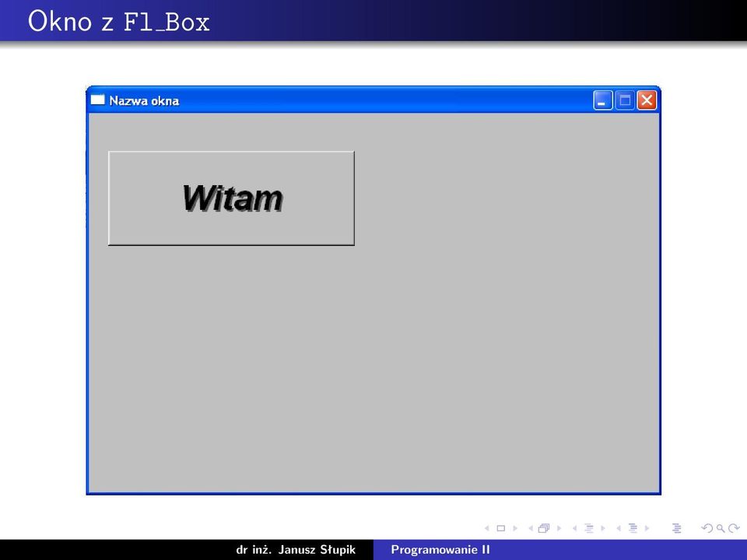Click the Beamer section lines icon
Image resolution: width=747 pixels, height=560 pixels.
click(633, 528)
